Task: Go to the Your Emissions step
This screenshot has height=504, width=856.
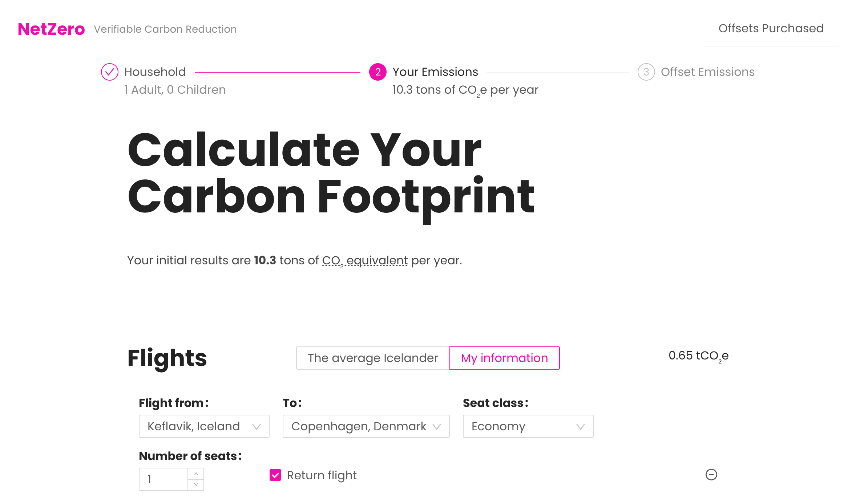Action: (x=435, y=72)
